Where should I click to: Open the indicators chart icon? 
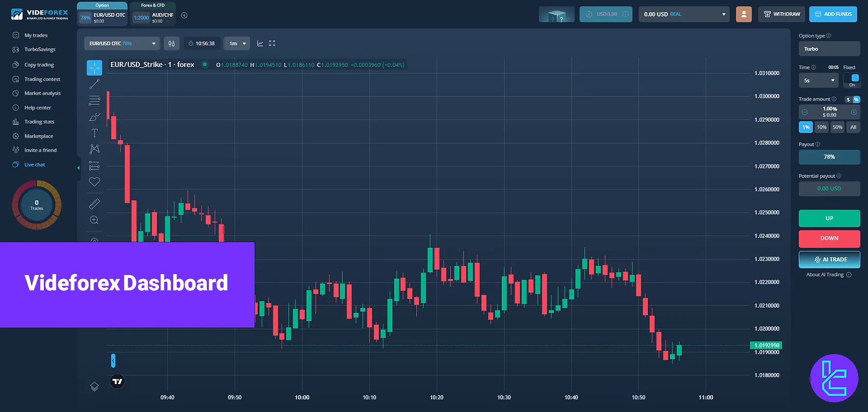click(x=260, y=43)
